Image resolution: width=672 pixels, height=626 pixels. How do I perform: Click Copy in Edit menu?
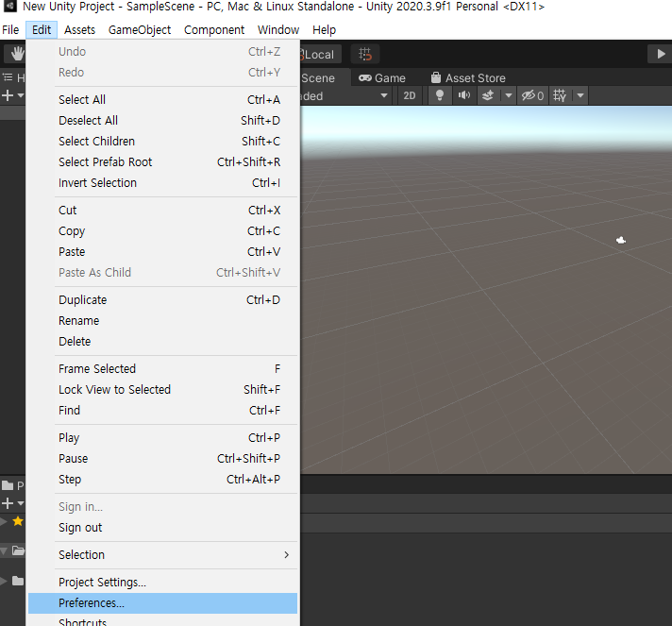click(x=163, y=231)
